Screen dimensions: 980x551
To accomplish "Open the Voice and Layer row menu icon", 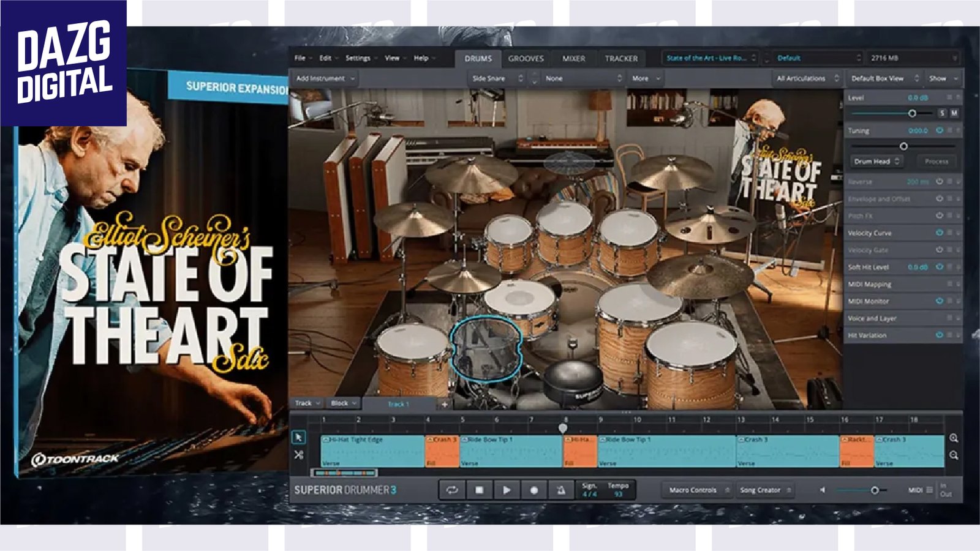I will coord(949,318).
